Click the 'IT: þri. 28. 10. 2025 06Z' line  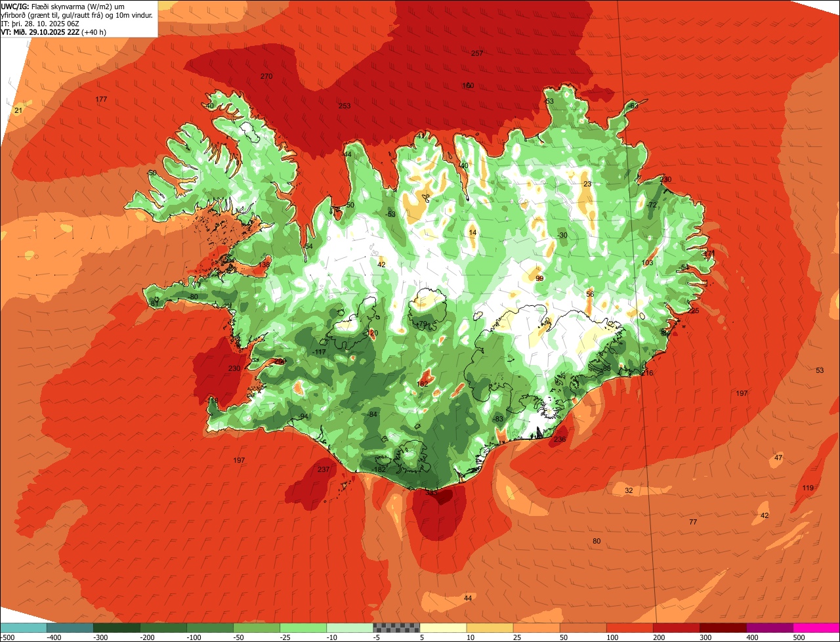[x=40, y=23]
